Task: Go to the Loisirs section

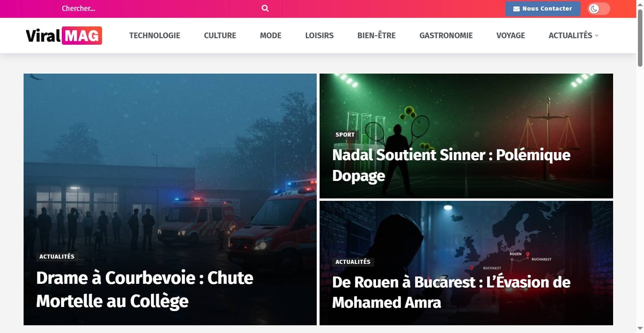Action: tap(319, 35)
